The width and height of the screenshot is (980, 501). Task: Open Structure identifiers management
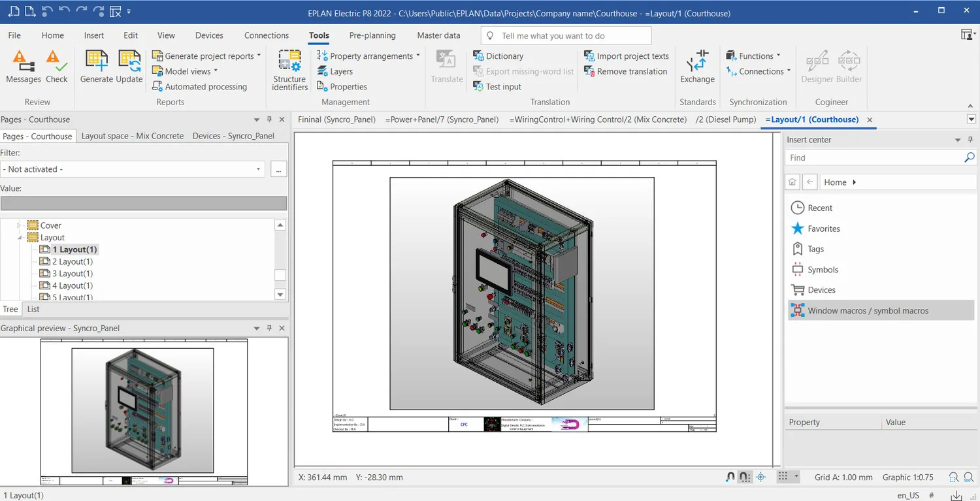click(x=289, y=71)
